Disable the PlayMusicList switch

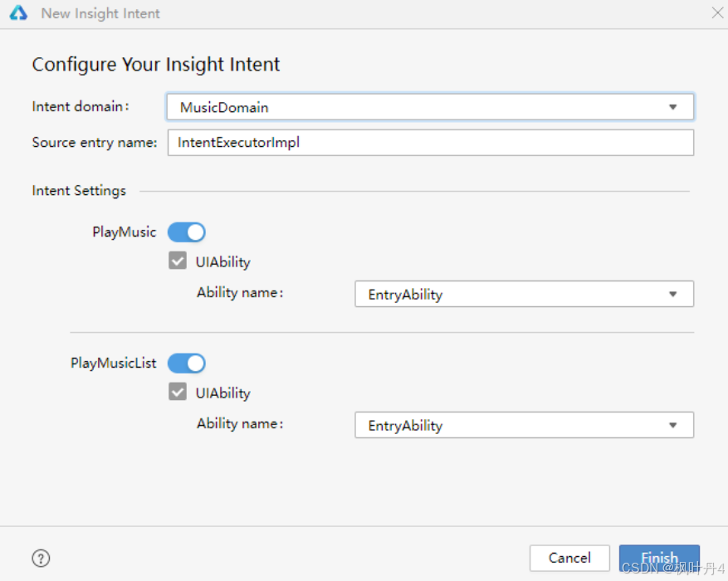187,364
